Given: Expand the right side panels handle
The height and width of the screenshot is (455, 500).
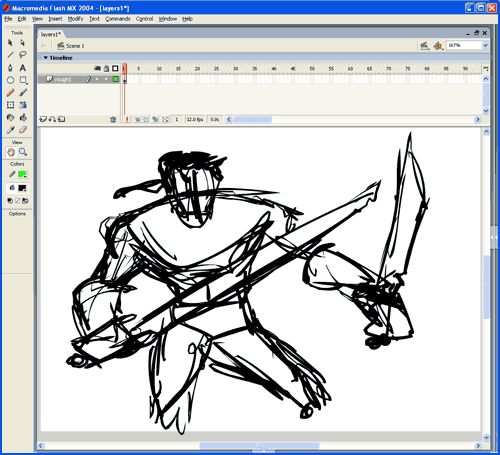Looking at the screenshot, I should coord(495,237).
